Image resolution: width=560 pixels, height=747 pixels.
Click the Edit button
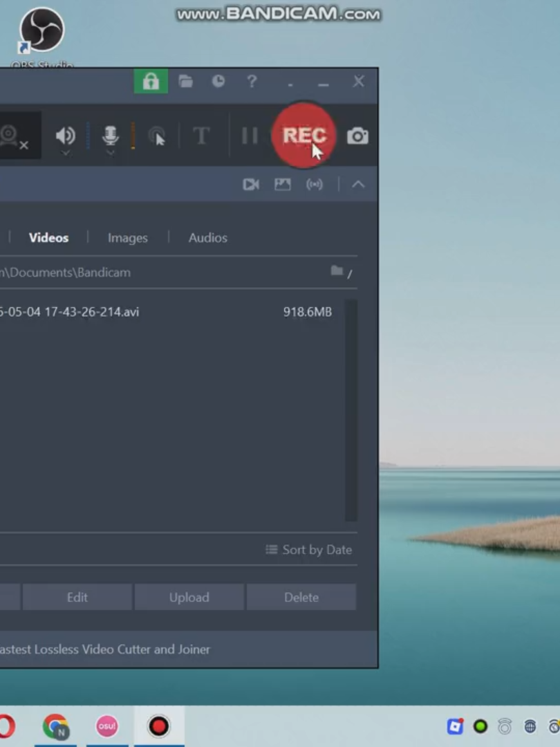[77, 598]
